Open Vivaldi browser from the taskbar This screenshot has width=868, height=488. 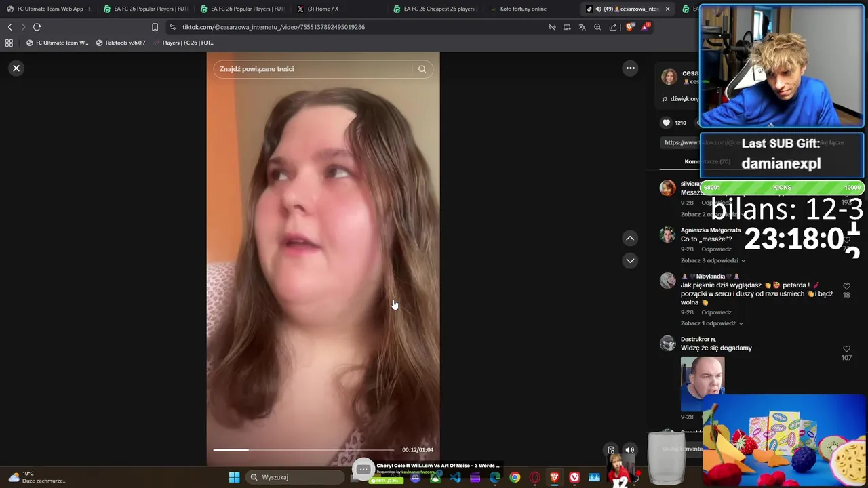[574, 477]
